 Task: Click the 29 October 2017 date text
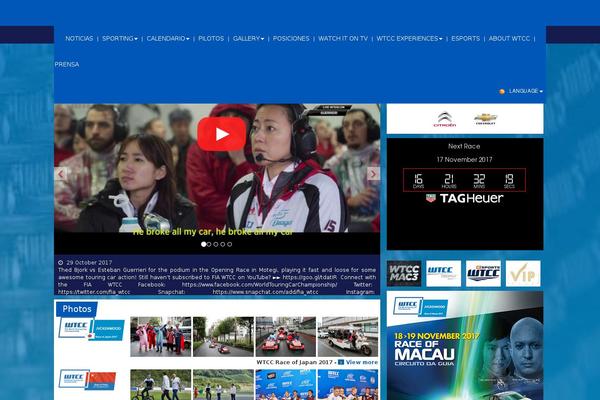89,263
